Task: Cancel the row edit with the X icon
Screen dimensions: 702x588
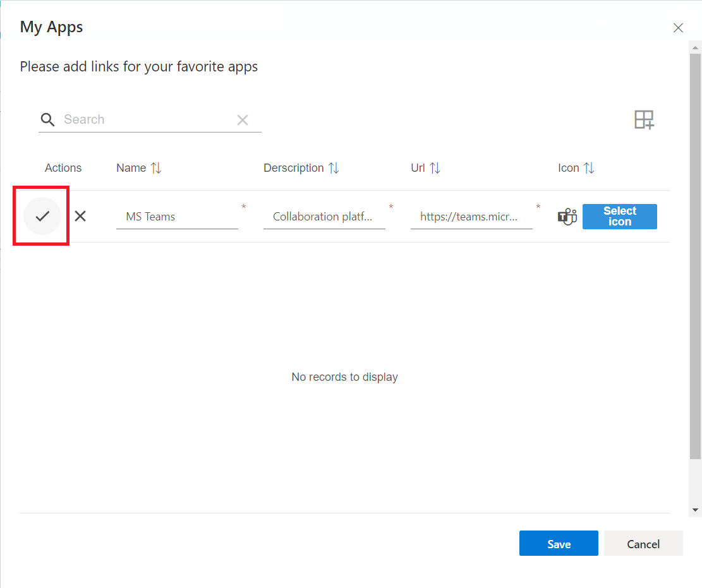Action: 80,216
